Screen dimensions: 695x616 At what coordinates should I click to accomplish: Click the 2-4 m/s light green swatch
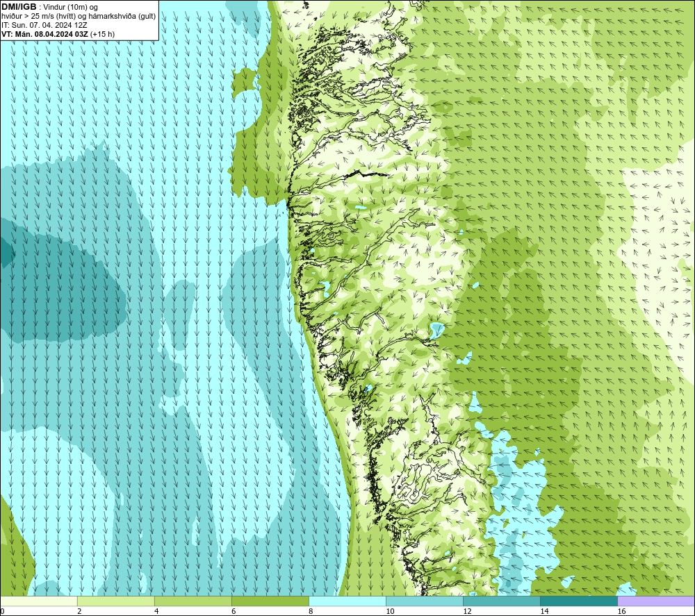pyautogui.click(x=115, y=601)
